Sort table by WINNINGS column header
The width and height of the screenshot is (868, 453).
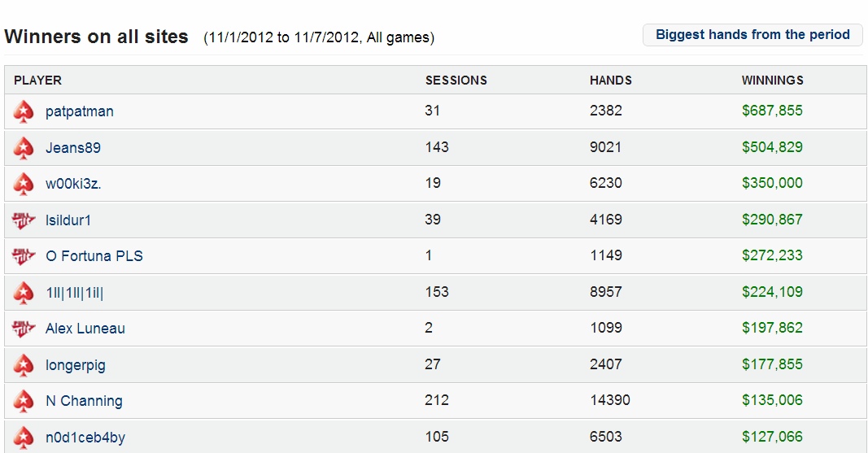tap(772, 81)
